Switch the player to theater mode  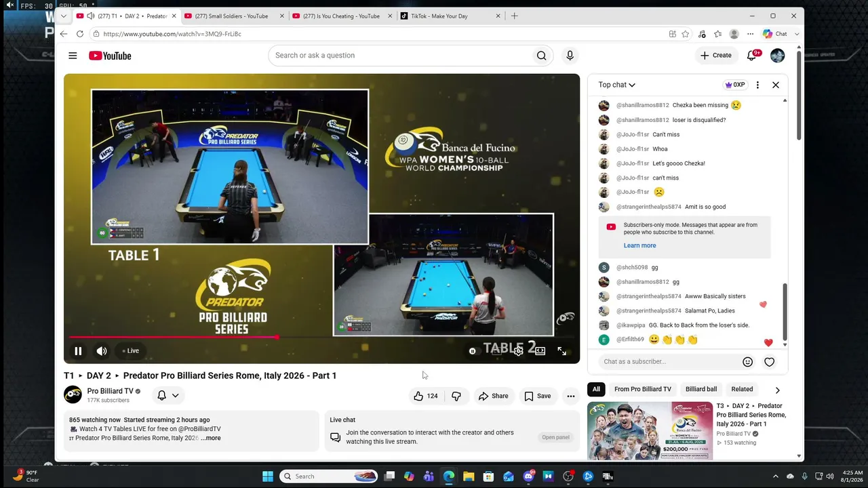point(540,351)
